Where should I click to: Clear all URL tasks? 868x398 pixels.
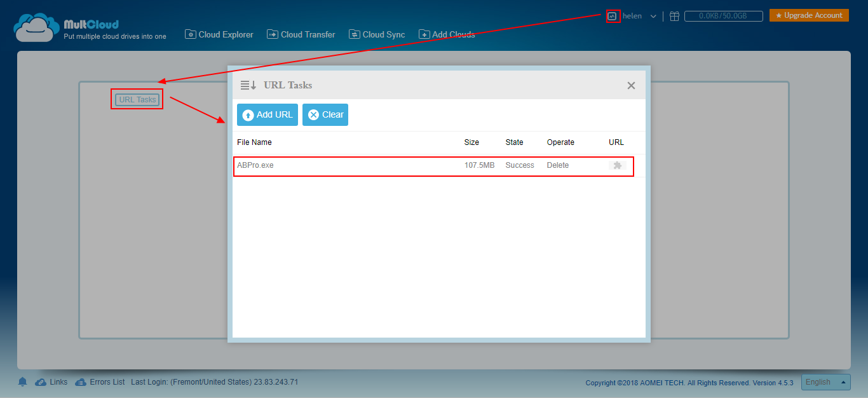pos(325,114)
